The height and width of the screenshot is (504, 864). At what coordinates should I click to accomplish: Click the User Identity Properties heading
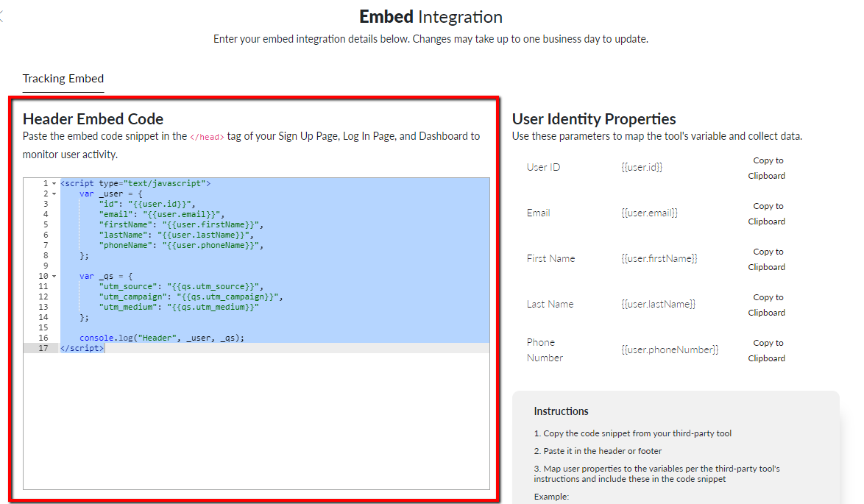pyautogui.click(x=593, y=119)
